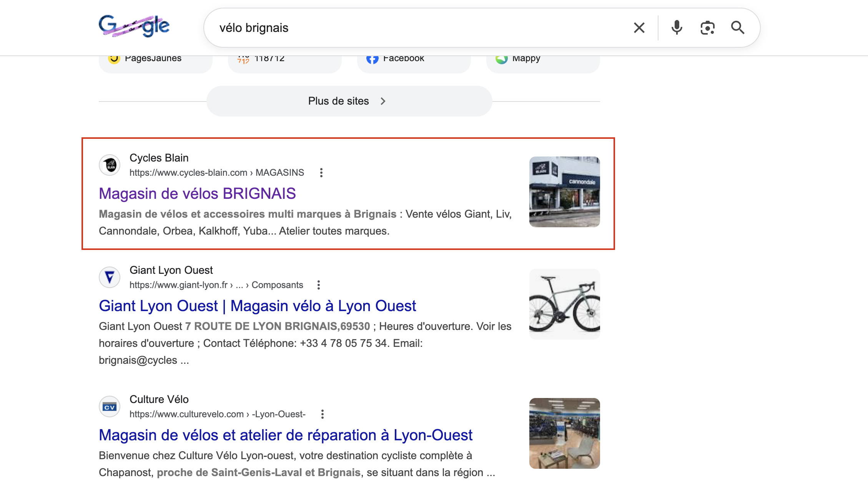Open Giant Lyon Ouest Magasin vélo link
The height and width of the screenshot is (493, 868).
point(257,306)
